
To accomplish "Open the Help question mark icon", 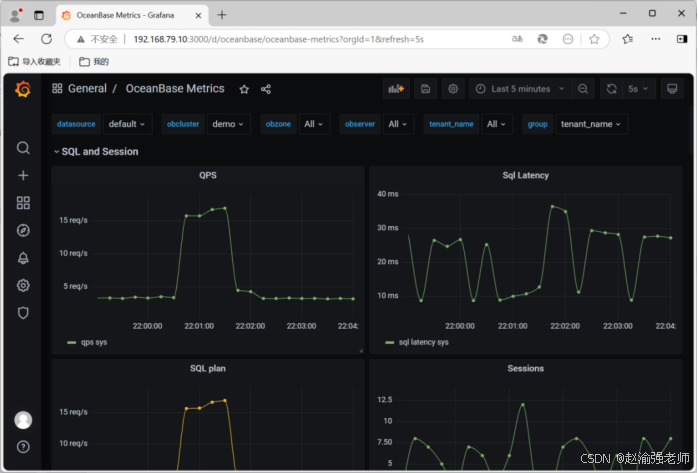I will (23, 447).
